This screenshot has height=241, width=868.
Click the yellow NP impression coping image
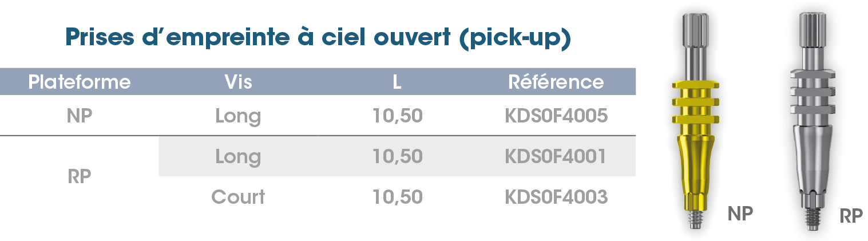tap(694, 120)
